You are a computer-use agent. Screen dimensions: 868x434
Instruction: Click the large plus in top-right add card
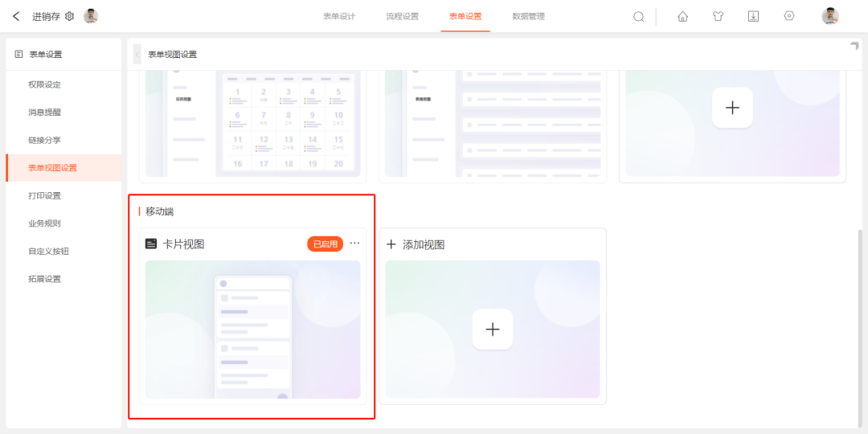[732, 108]
